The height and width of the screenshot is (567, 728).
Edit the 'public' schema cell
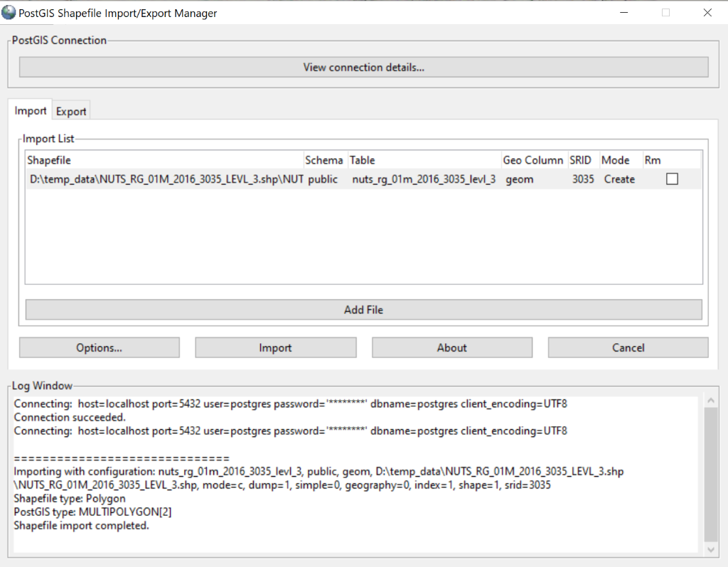[326, 179]
